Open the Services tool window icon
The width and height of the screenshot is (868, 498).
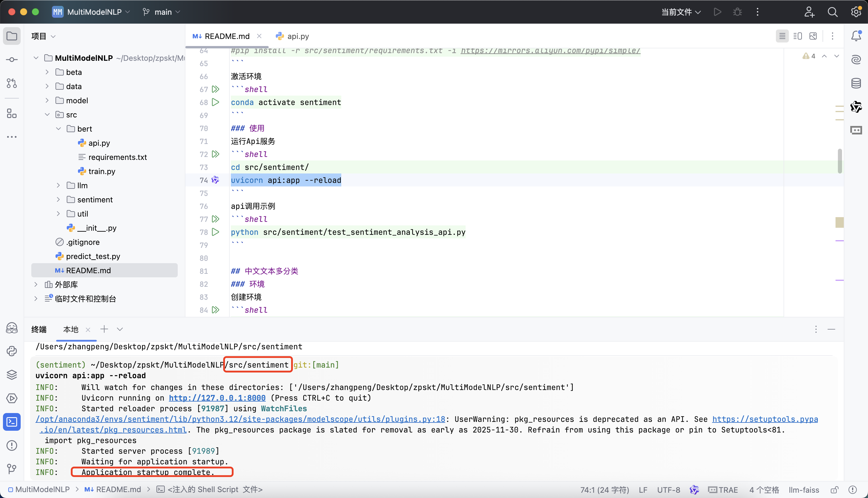click(12, 398)
